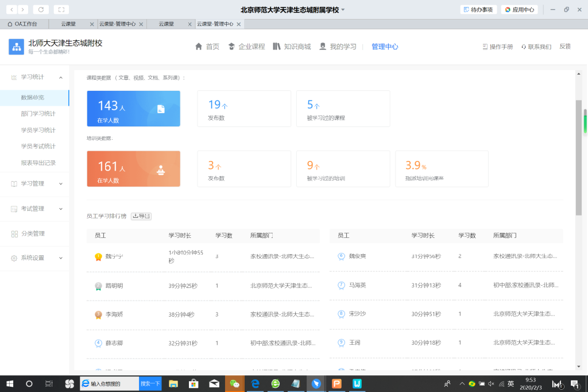Image resolution: width=588 pixels, height=392 pixels.
Task: Click the school organization logo icon
Action: (16, 47)
